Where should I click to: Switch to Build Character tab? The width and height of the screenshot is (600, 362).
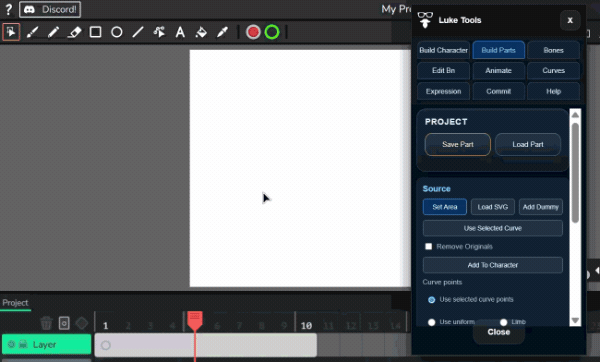443,50
